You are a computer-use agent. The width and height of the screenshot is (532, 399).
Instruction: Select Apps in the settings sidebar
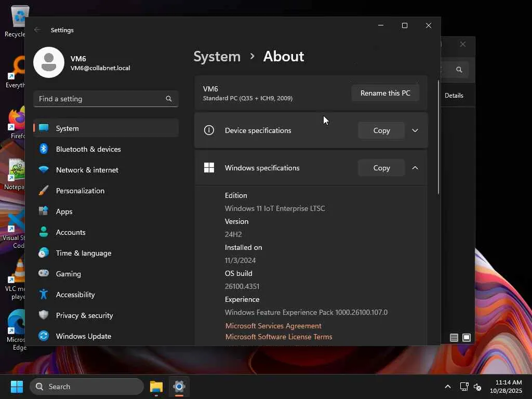point(106,211)
